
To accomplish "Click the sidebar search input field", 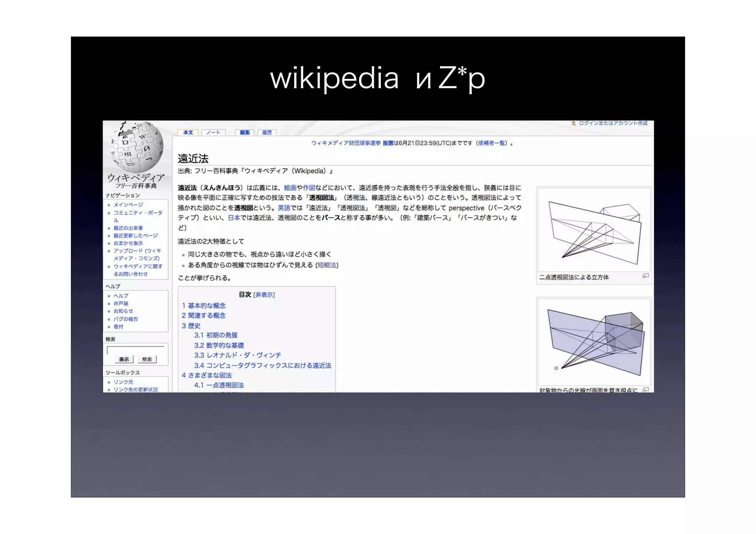I will [x=135, y=350].
